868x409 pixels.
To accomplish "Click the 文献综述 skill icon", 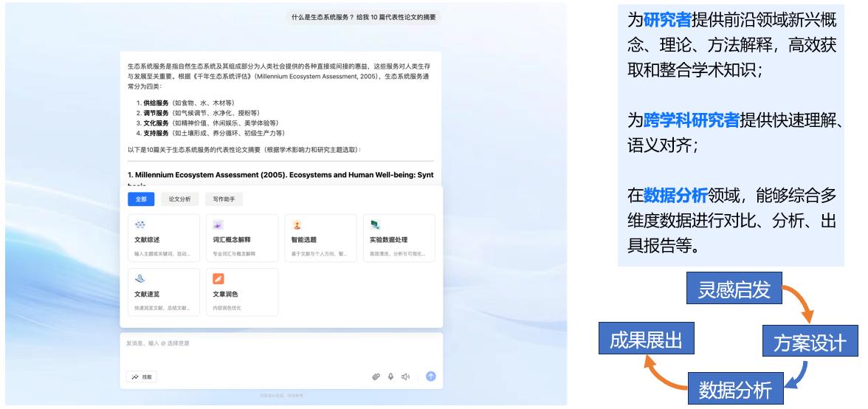I will (139, 224).
